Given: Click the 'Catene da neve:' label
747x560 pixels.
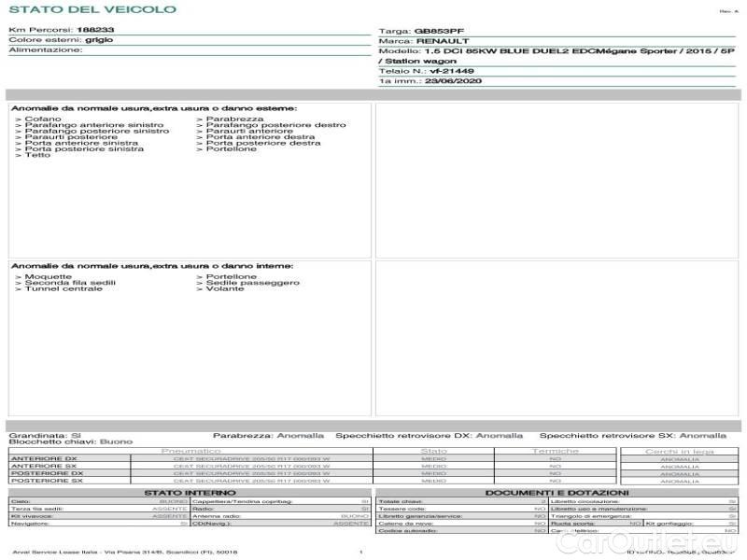Looking at the screenshot, I should 406,524.
